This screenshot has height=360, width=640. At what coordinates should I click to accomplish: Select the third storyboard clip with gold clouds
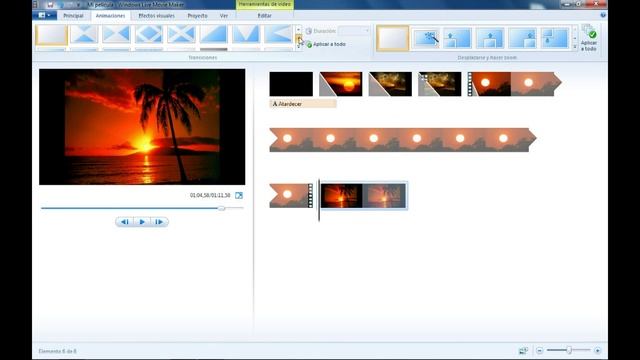coord(390,84)
